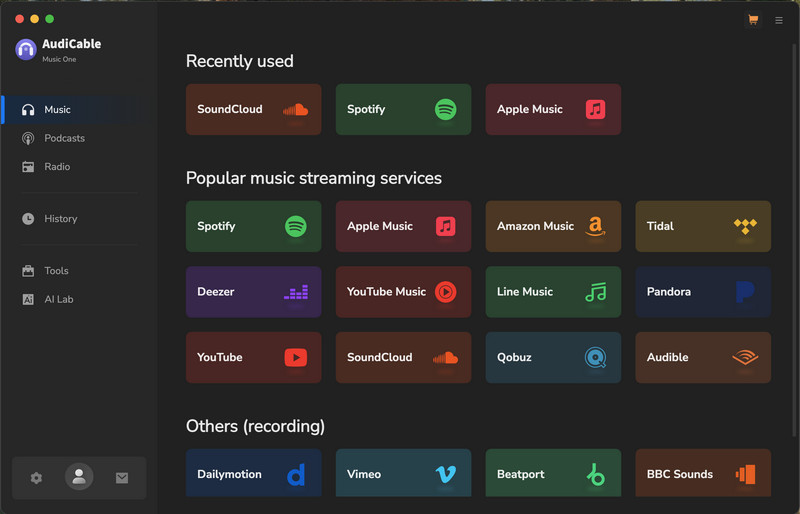Screen dimensions: 800x514
Task: Choose Spotify in Popular music streaming services
Action: 254,226
